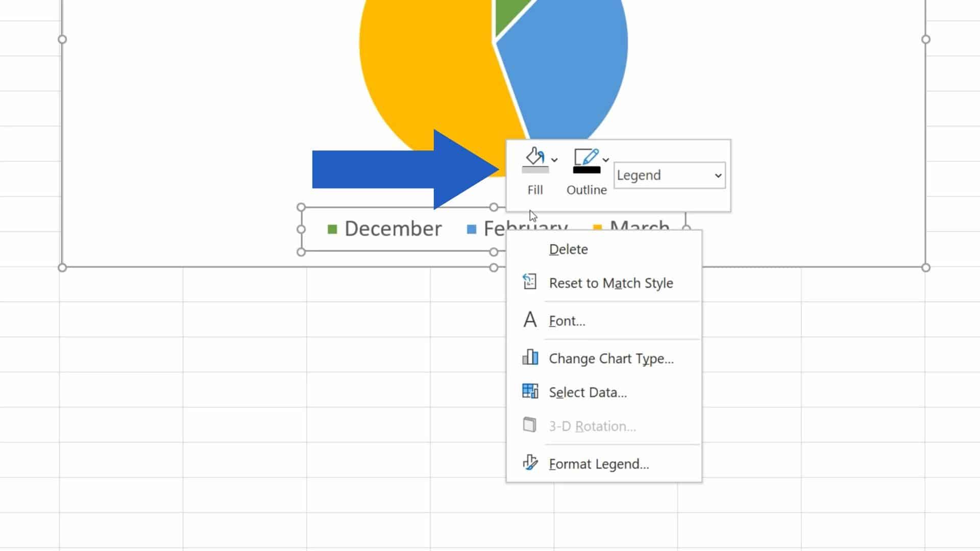Viewport: 980px width, 551px height.
Task: Click the Change Chart Type bar icon
Action: (530, 357)
